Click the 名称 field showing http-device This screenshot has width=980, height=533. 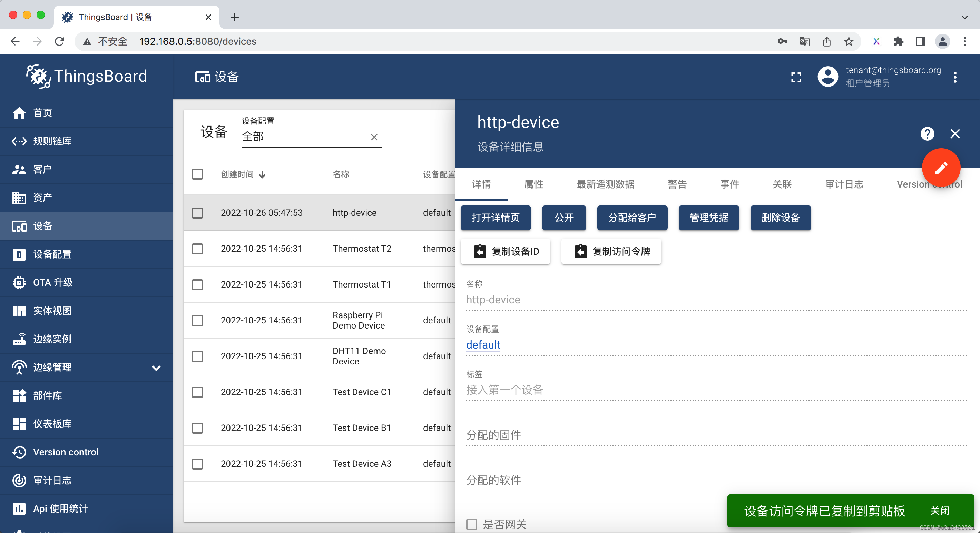717,300
